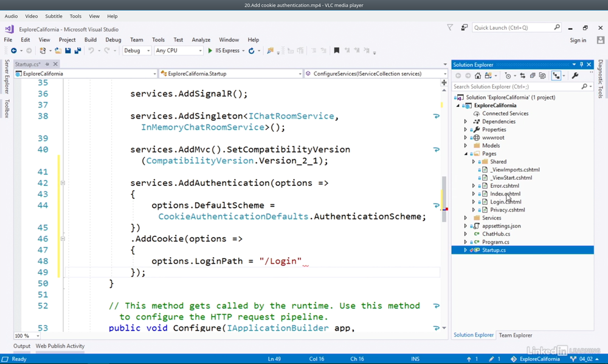Image resolution: width=608 pixels, height=364 pixels.
Task: Click the browser Refresh icon in toolbar
Action: point(251,51)
